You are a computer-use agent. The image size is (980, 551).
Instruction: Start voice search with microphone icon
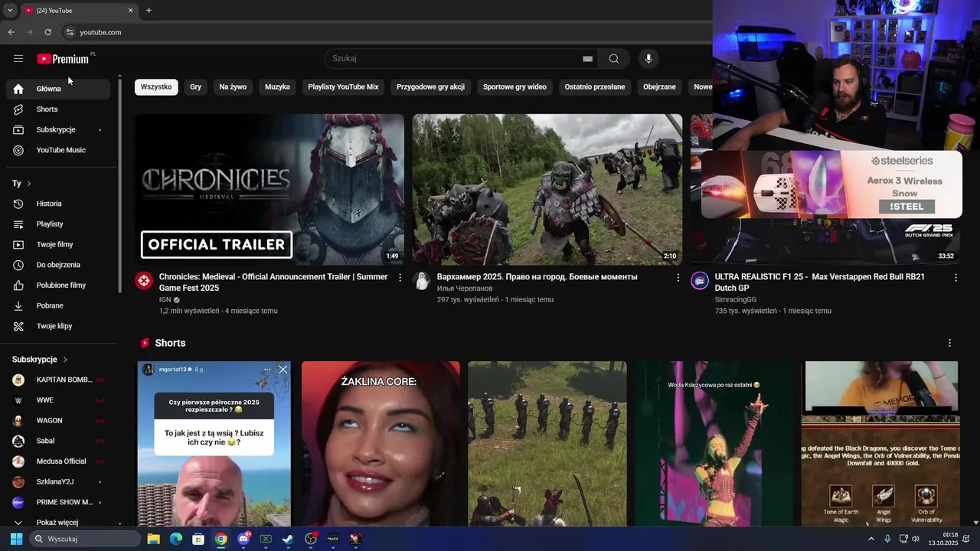click(648, 59)
